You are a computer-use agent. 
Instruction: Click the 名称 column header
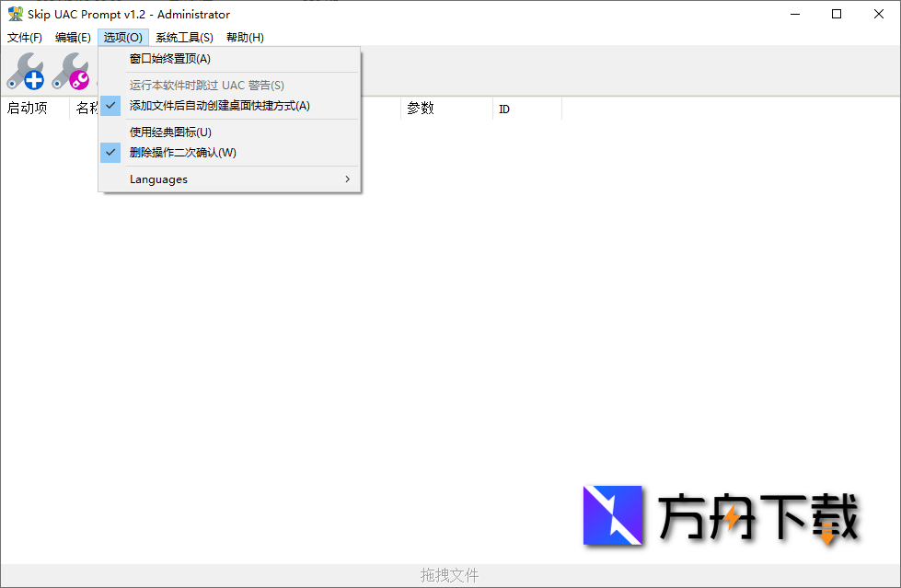(x=87, y=108)
